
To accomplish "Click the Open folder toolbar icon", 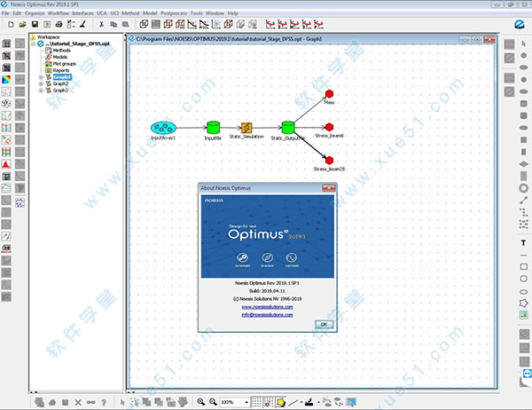I will click(x=20, y=24).
